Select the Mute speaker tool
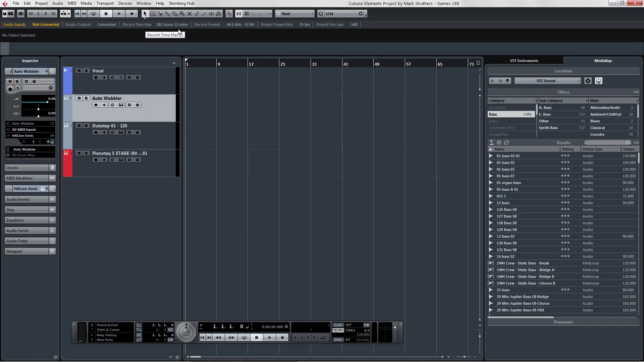This screenshot has width=644, height=362. 211,14
